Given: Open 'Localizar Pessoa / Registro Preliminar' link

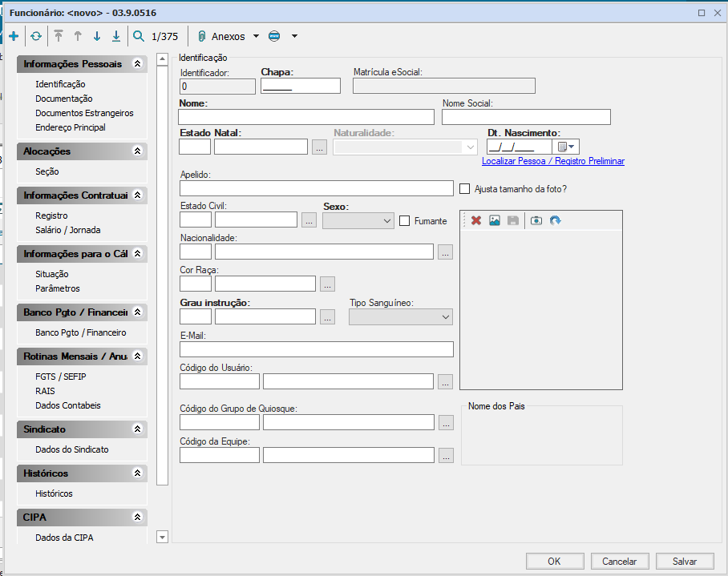Looking at the screenshot, I should click(552, 161).
